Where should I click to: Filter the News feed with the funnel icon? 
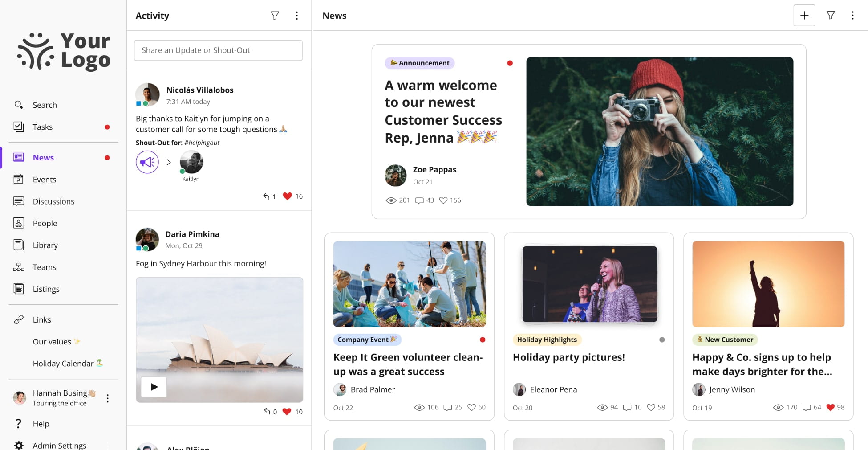tap(831, 15)
